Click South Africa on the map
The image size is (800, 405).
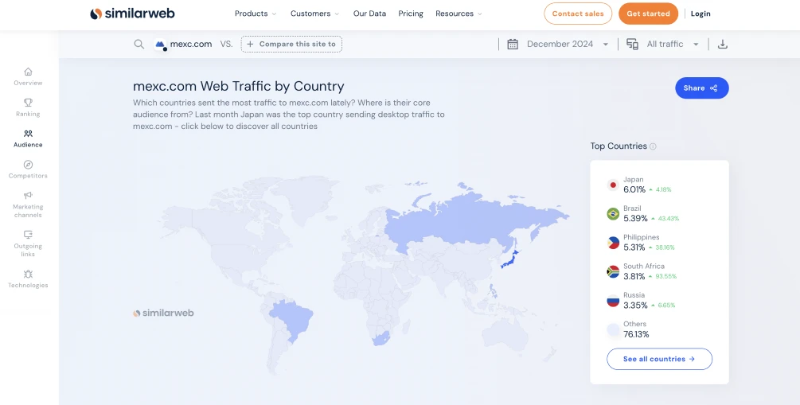381,338
